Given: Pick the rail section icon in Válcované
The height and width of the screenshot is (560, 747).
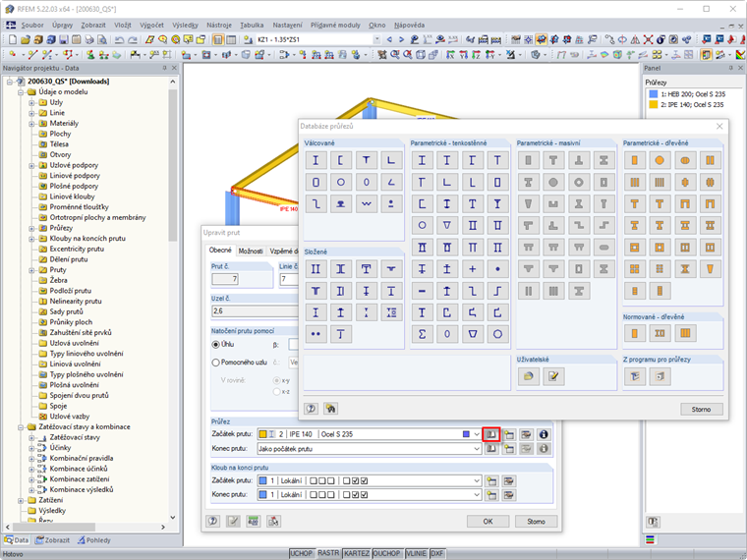Looking at the screenshot, I should pos(341,203).
